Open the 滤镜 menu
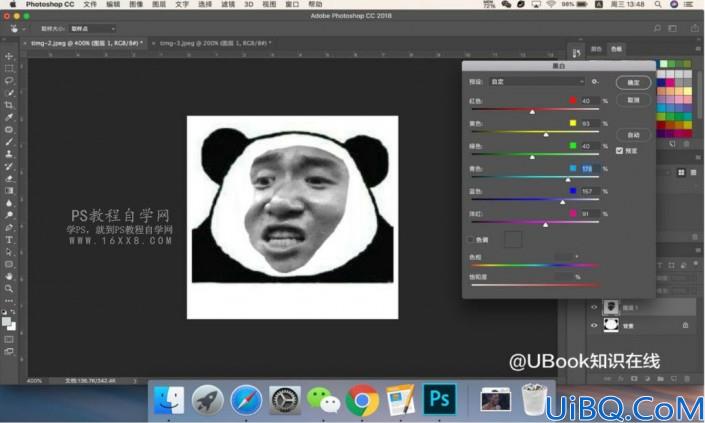The height and width of the screenshot is (423, 705). pos(228,4)
